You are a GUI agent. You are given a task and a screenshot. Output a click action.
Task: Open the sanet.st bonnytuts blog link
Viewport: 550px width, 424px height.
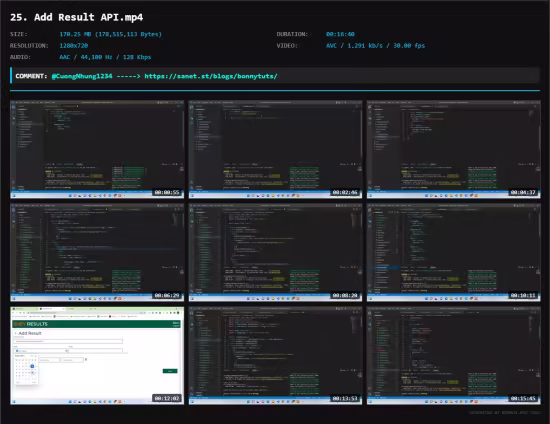(x=211, y=76)
